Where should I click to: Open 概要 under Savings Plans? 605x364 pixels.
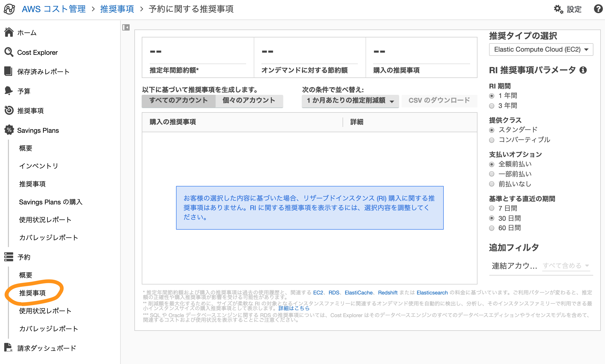click(x=26, y=148)
